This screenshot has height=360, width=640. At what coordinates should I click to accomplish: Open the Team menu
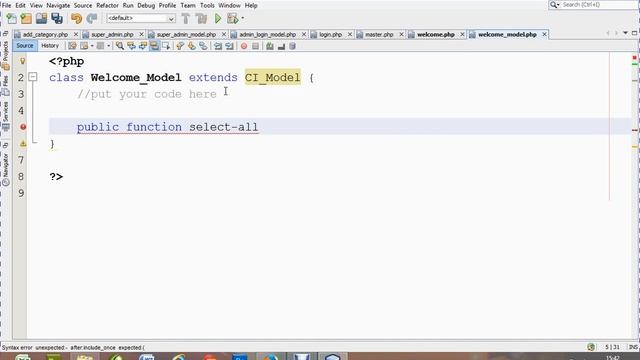tap(188, 5)
